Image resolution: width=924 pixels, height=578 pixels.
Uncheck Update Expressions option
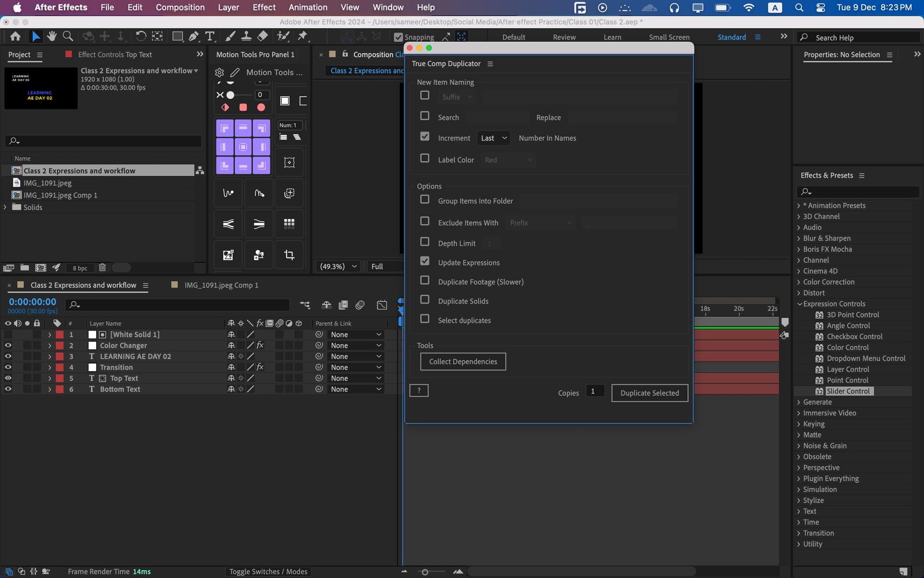[425, 261]
